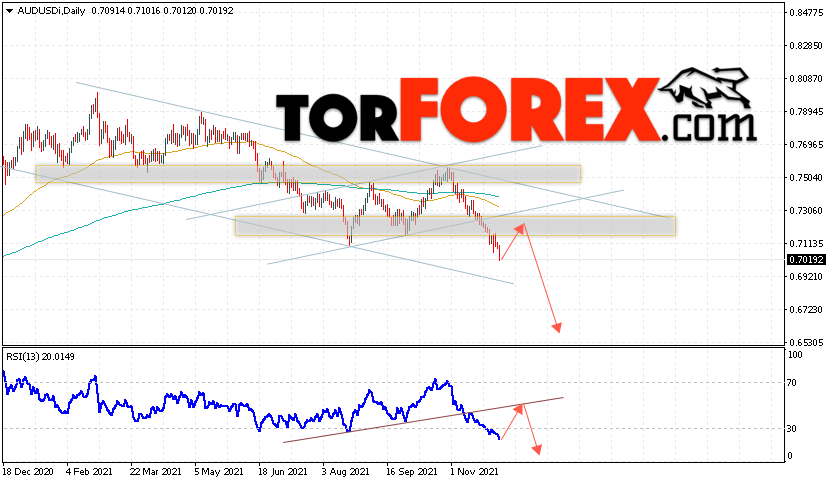Screen dimensions: 830x483
Task: Select the AUDUSDi,Daily symbol title
Action: pyautogui.click(x=51, y=11)
